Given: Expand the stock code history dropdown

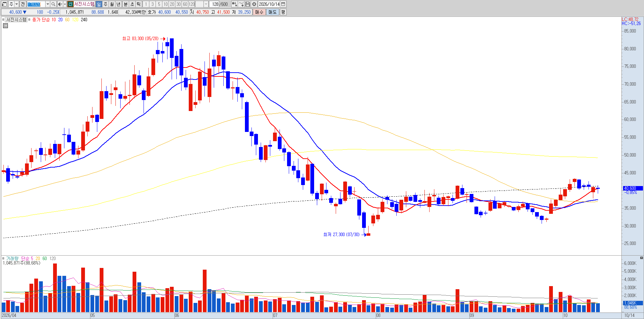Looking at the screenshot, I should click(48, 4).
